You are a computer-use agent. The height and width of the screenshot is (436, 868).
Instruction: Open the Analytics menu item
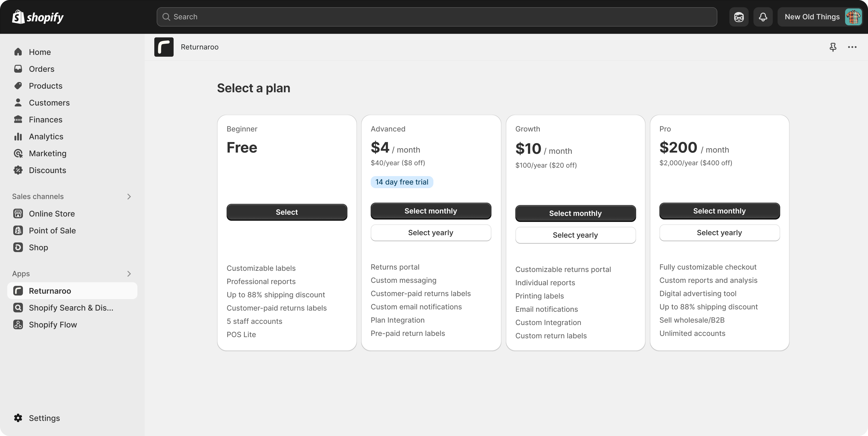[46, 136]
